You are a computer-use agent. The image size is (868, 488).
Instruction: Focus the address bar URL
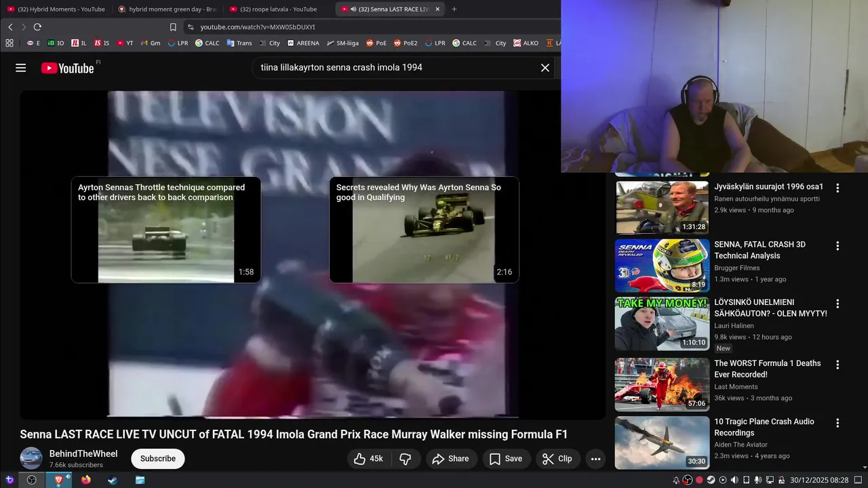click(x=258, y=27)
